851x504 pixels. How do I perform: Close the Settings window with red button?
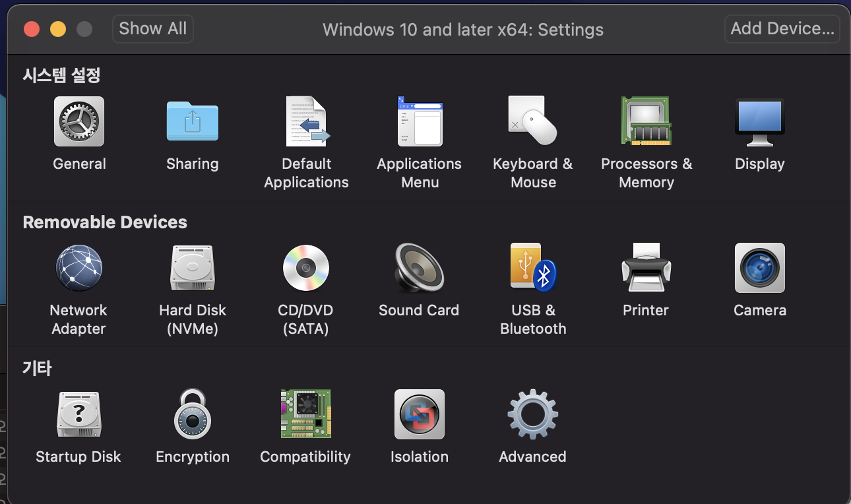click(32, 29)
